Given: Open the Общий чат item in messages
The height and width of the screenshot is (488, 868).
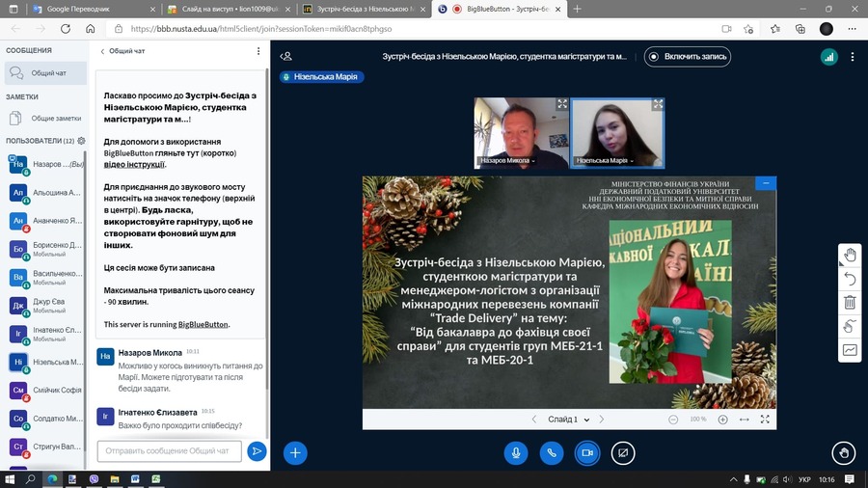Looking at the screenshot, I should coord(45,73).
